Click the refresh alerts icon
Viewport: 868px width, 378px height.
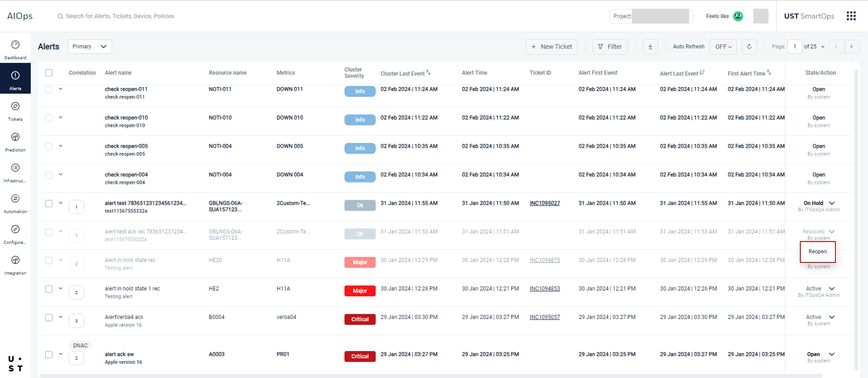click(749, 46)
